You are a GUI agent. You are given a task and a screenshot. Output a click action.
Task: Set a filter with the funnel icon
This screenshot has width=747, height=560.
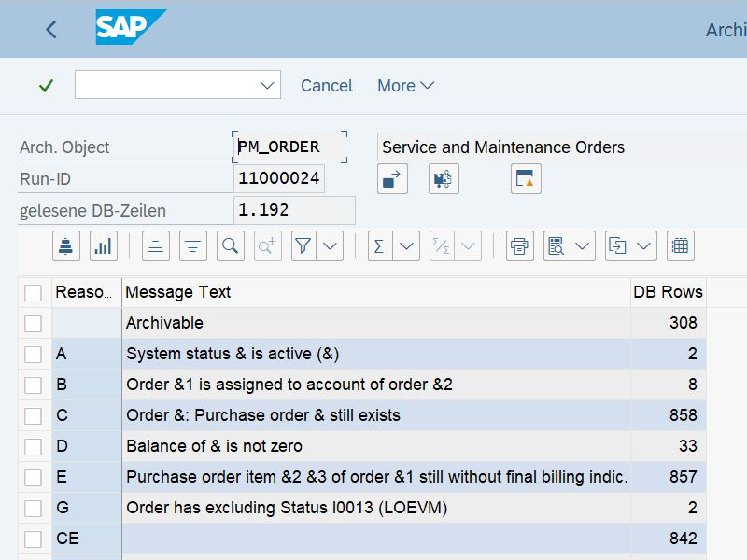tap(303, 246)
